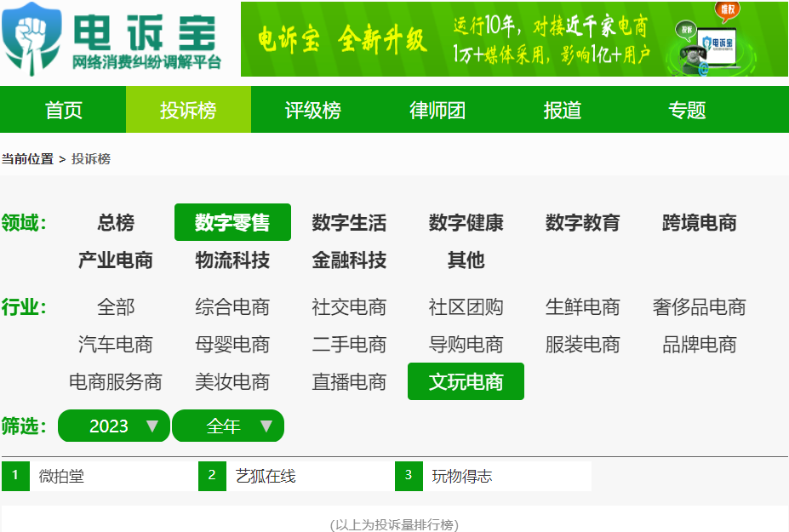Viewport: 789px width, 532px height.
Task: Choose the 社交电商 industry
Action: 349,307
